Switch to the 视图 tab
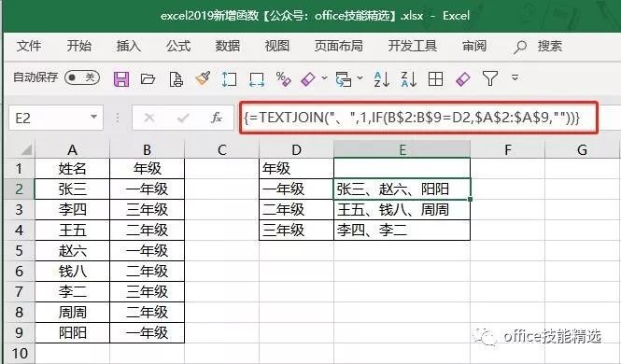 point(276,46)
